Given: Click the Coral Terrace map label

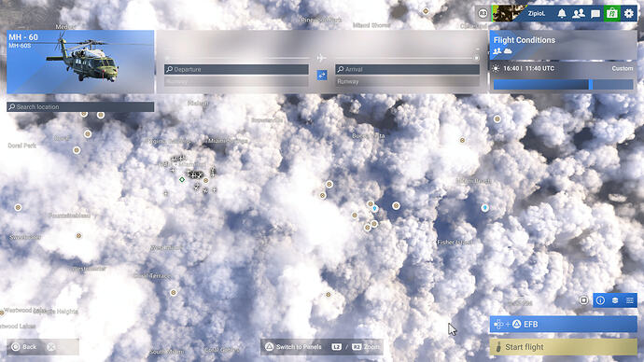Looking at the screenshot, I should point(152,276).
